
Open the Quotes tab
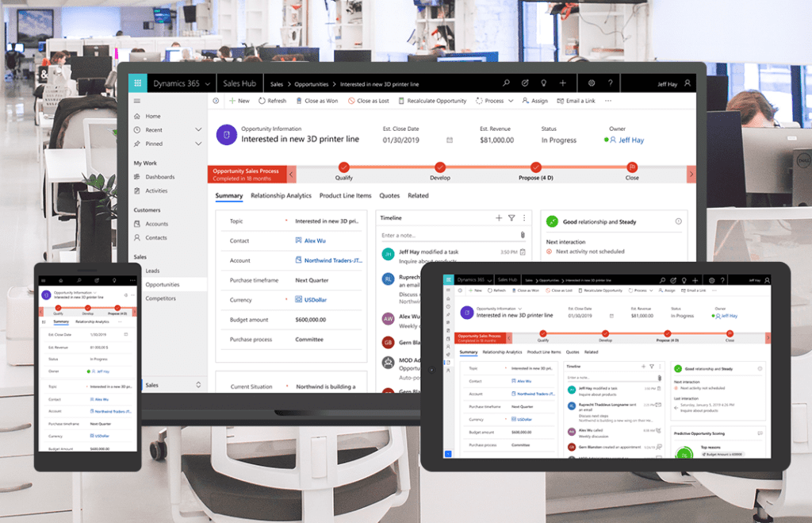(389, 195)
